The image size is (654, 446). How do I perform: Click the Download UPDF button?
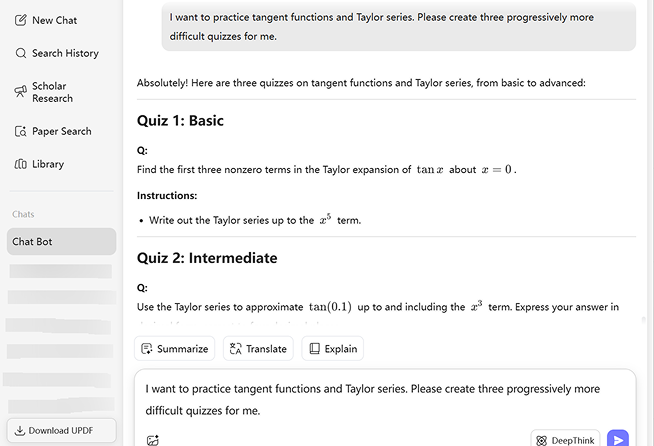[61, 431]
